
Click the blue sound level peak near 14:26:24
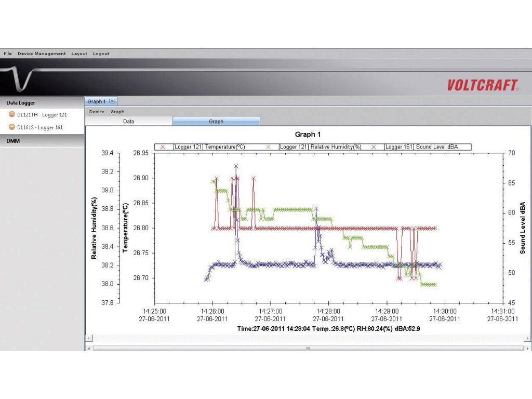click(x=236, y=166)
